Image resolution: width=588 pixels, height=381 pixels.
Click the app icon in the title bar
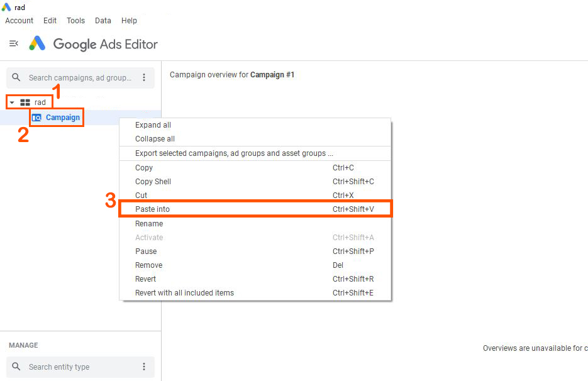coord(6,7)
